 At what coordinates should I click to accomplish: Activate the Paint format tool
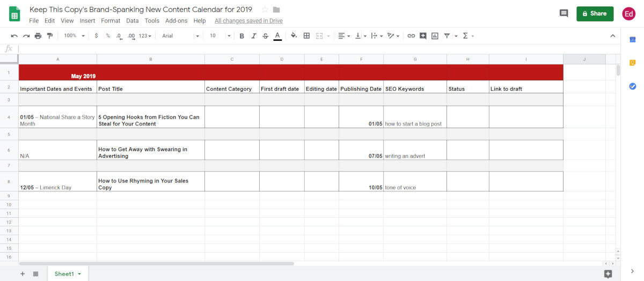[x=50, y=35]
